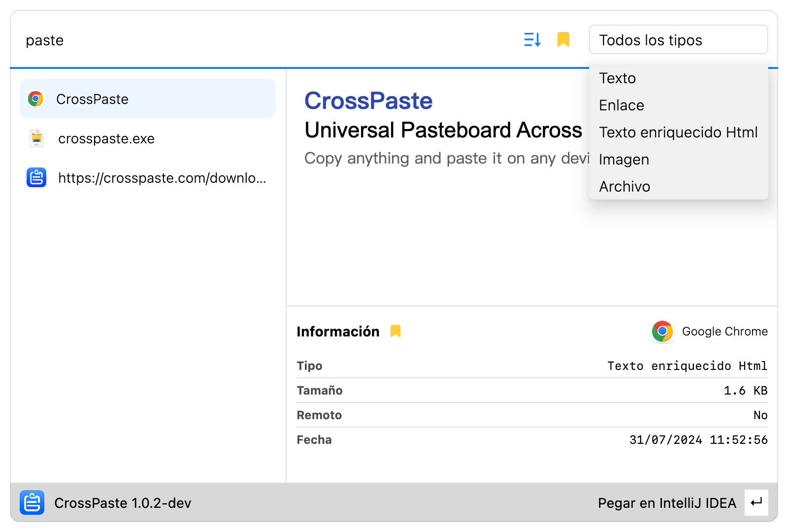
Task: Select the crosspaste.com download URL entry
Action: 148,178
